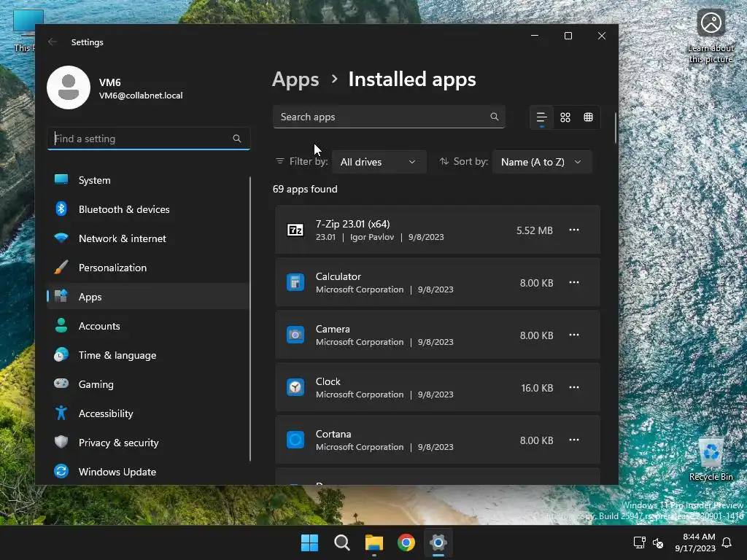Open Bluetooth & devices settings
The height and width of the screenshot is (560, 747).
tap(147, 209)
